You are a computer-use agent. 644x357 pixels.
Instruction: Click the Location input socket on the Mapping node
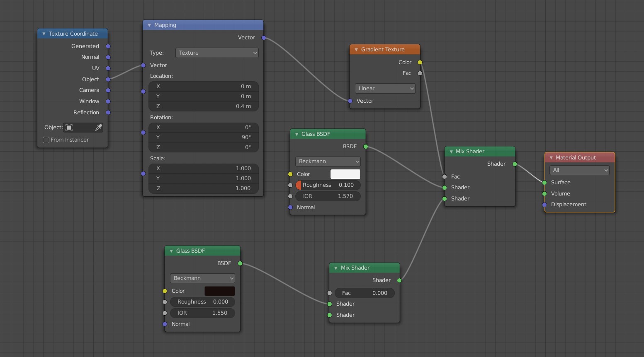tap(143, 91)
